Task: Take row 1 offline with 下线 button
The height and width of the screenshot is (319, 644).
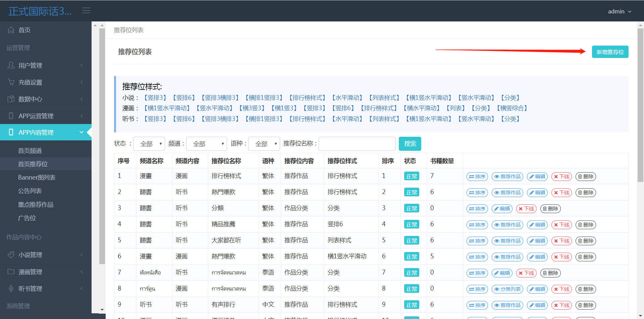Action: pyautogui.click(x=561, y=177)
